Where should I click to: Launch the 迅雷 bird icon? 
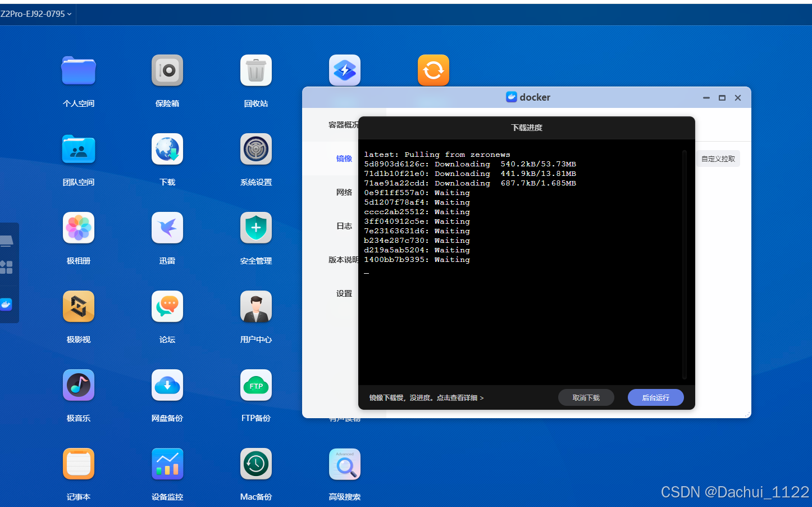(x=167, y=228)
